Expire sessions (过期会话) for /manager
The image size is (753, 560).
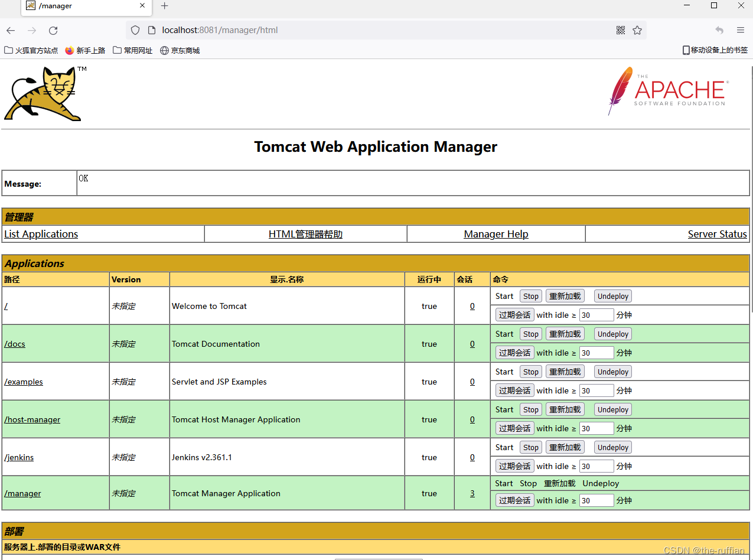[x=515, y=500]
